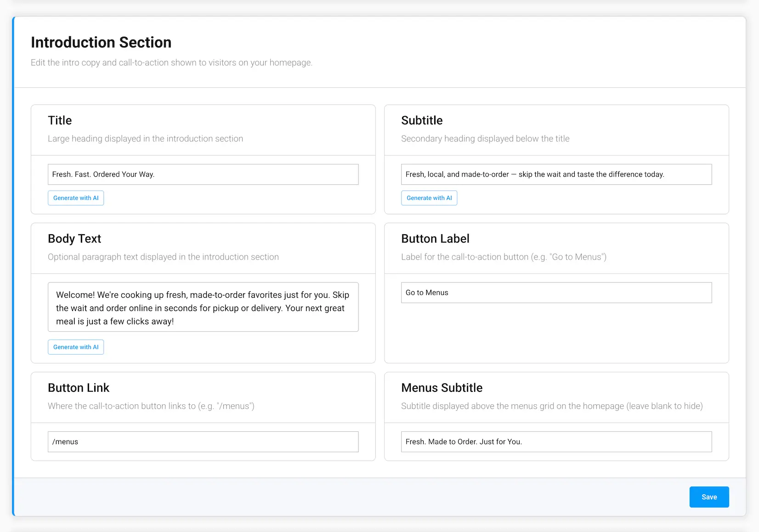Focus the Body Text textarea
The width and height of the screenshot is (759, 532).
(x=203, y=307)
